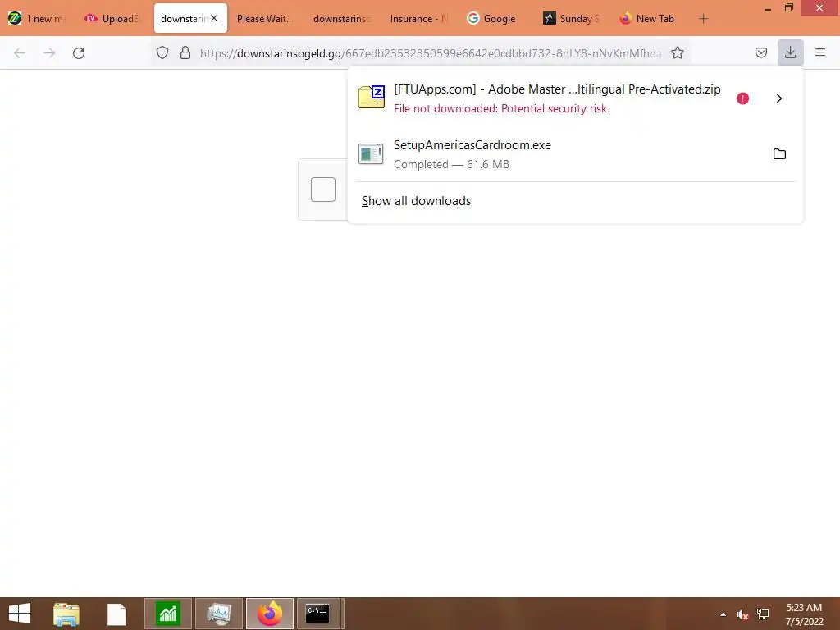Show hidden system tray icons
The width and height of the screenshot is (840, 630).
coord(723,614)
